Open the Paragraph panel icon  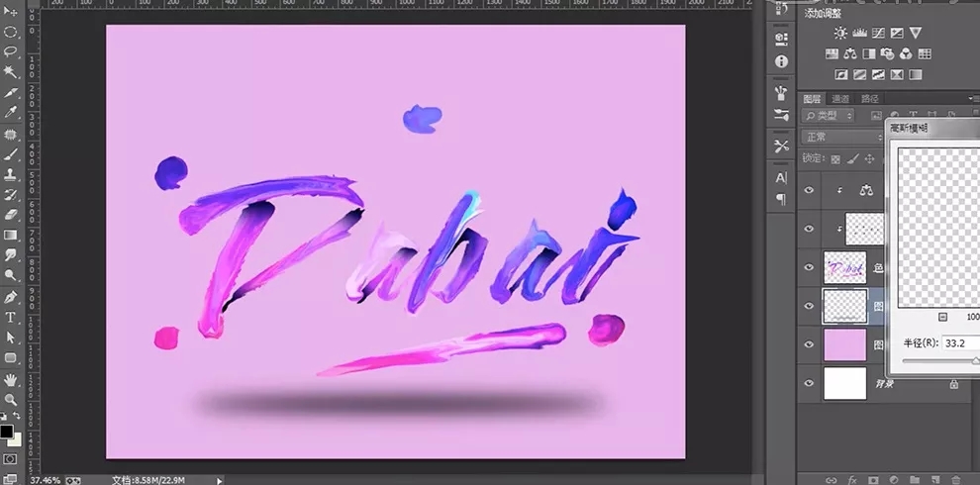tap(781, 199)
